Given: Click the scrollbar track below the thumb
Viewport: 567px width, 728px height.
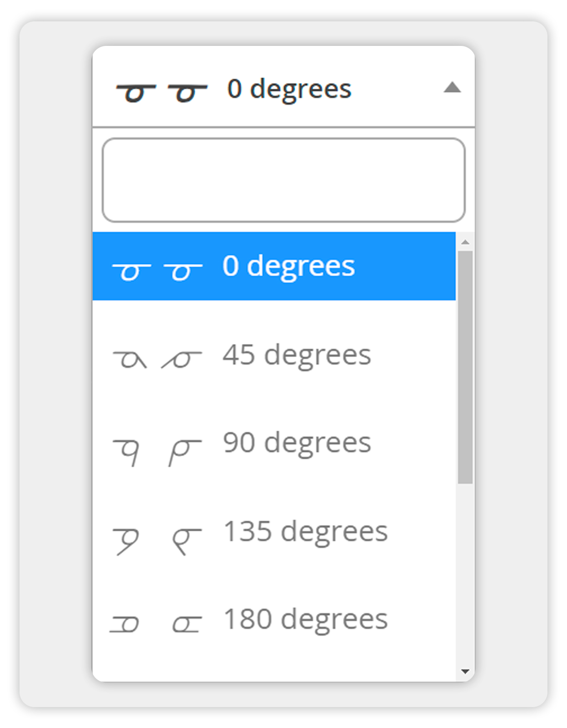Looking at the screenshot, I should tap(465, 573).
